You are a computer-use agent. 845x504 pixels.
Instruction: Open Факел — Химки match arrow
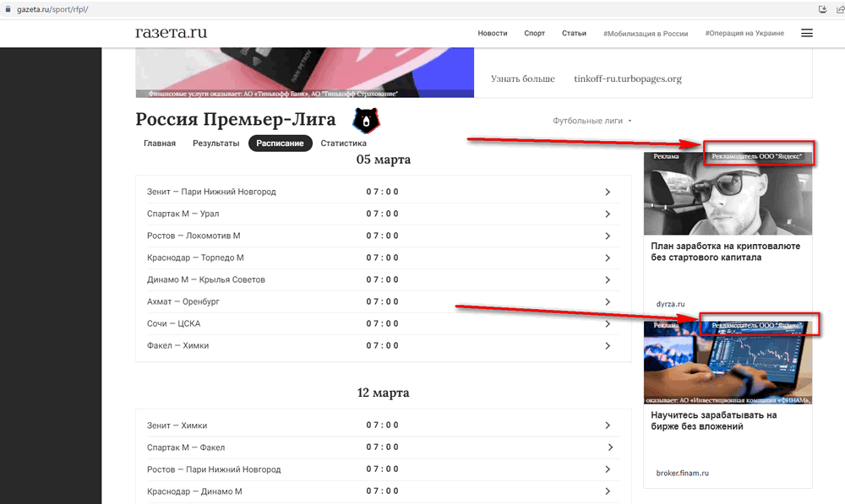click(608, 345)
